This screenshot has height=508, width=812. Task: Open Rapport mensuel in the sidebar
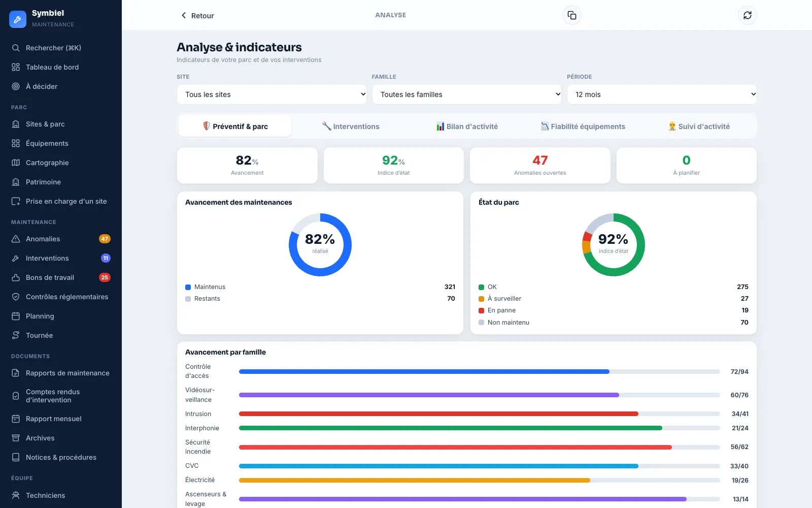click(61, 419)
